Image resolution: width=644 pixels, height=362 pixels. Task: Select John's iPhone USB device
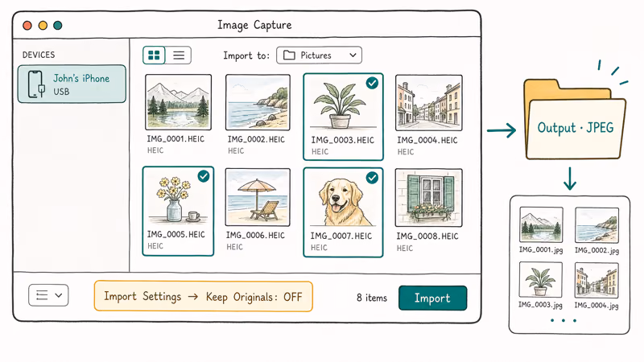(72, 84)
